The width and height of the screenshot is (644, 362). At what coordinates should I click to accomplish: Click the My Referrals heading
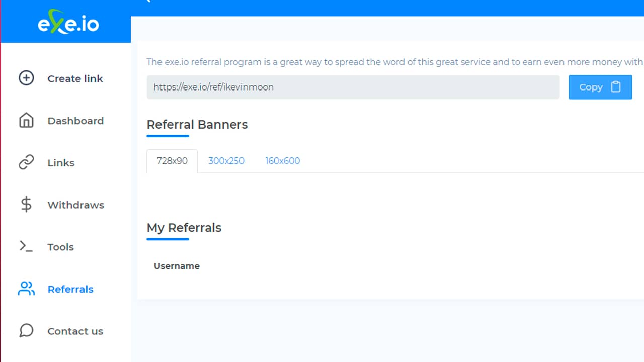pyautogui.click(x=184, y=228)
